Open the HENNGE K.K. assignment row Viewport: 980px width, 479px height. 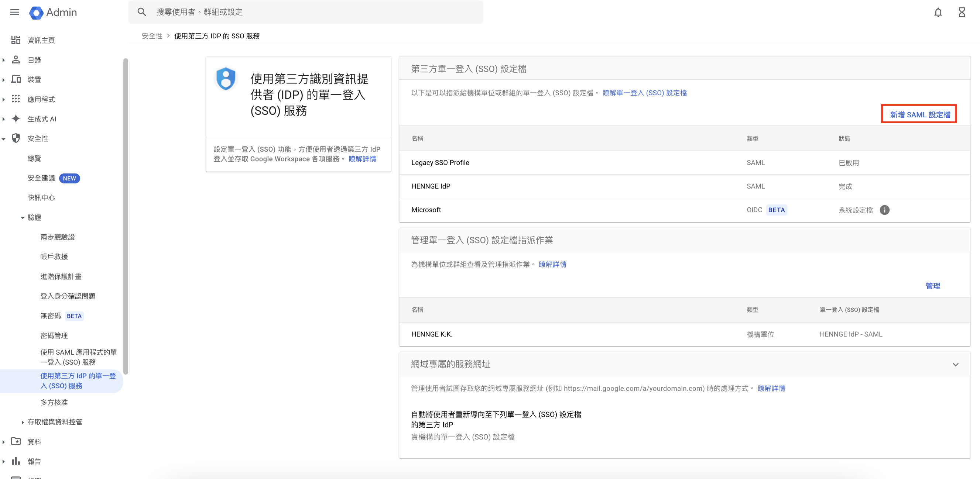click(x=684, y=334)
